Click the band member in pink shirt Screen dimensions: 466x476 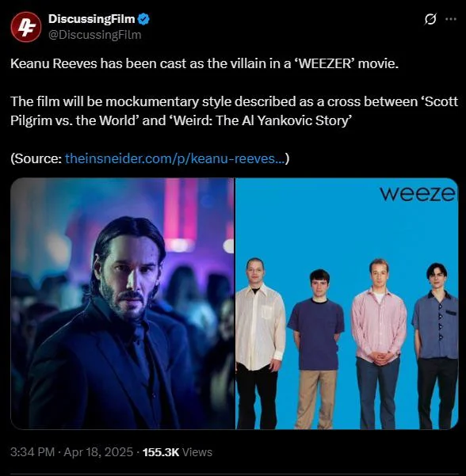pos(379,343)
